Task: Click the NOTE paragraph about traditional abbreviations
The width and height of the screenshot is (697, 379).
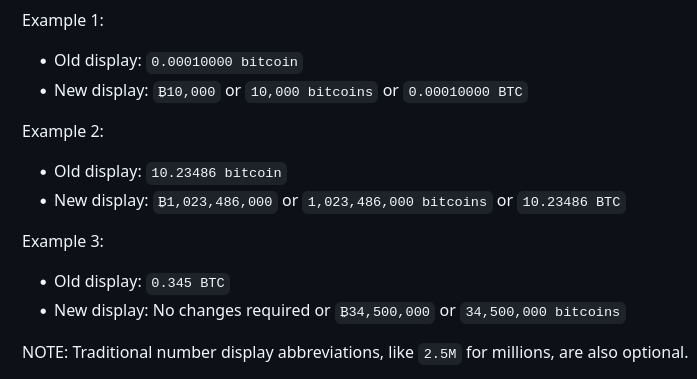Action: point(355,353)
